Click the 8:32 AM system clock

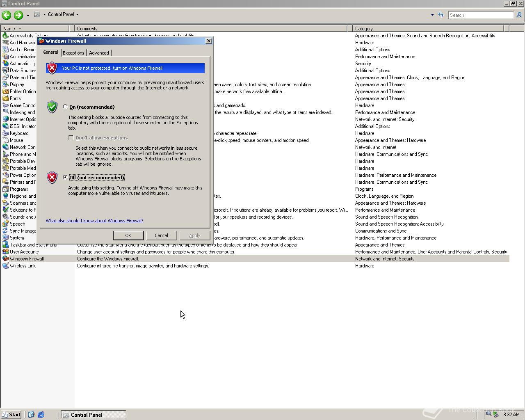pos(511,415)
